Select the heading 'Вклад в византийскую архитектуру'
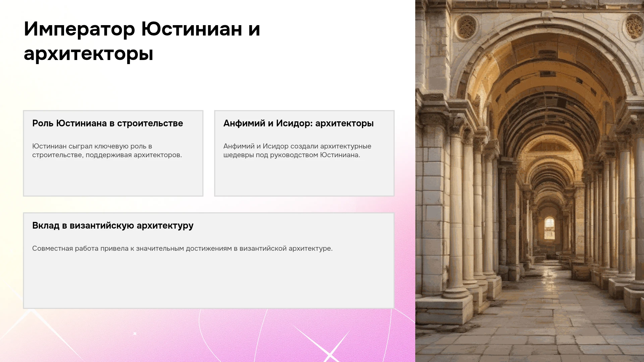The width and height of the screenshot is (644, 362). point(113,226)
